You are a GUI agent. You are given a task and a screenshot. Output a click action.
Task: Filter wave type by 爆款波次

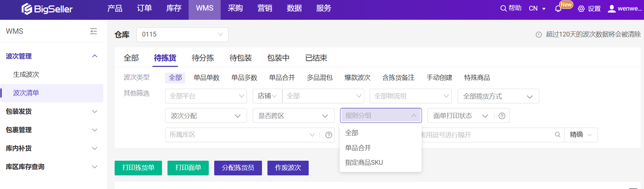[x=357, y=78]
